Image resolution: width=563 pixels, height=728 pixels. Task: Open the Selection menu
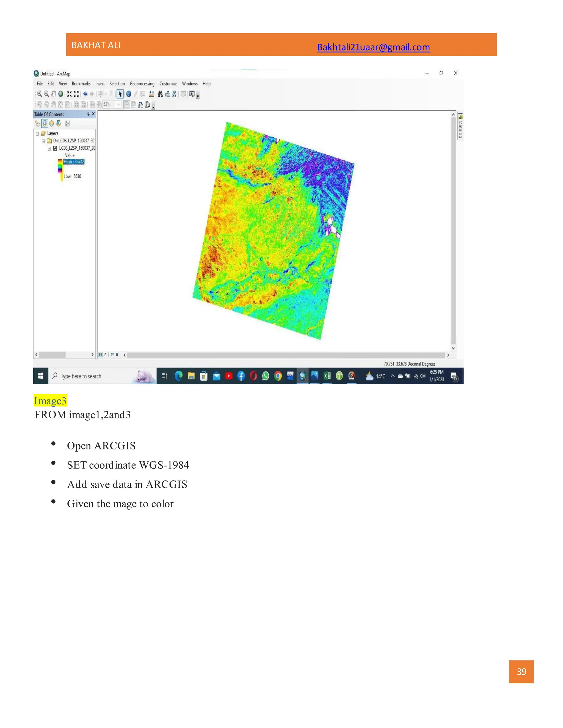(117, 84)
